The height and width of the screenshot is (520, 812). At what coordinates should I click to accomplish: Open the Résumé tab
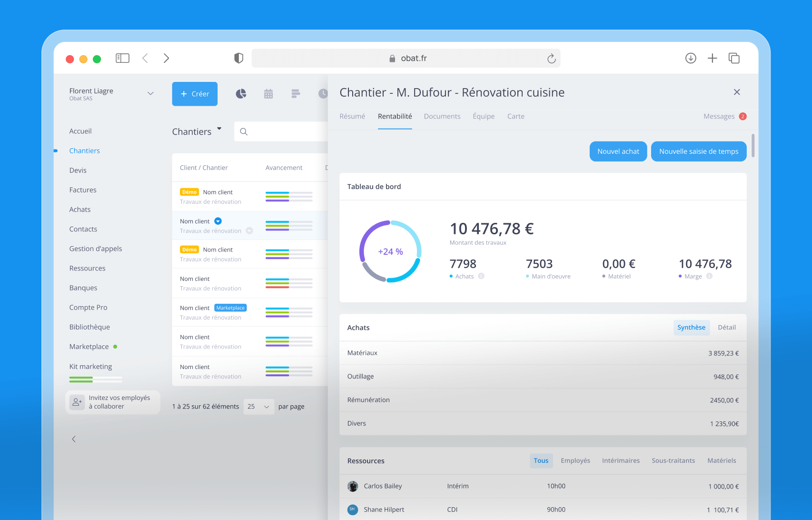coord(352,116)
